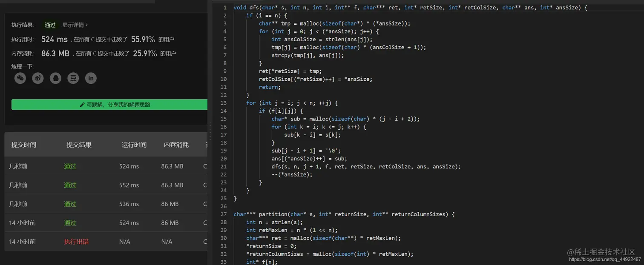
Task: Click the 通过 status next to 执行结果
Action: click(x=50, y=25)
